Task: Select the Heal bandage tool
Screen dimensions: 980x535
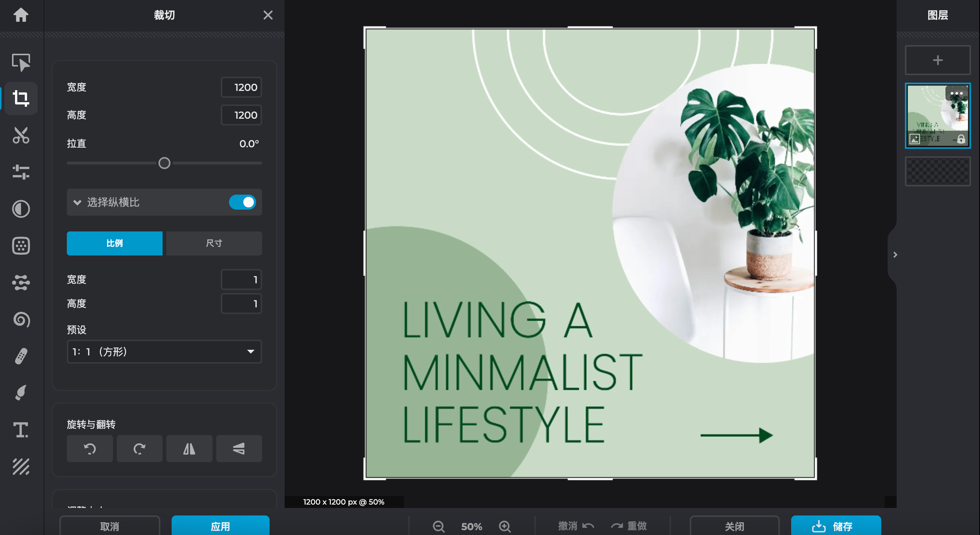Action: point(21,357)
